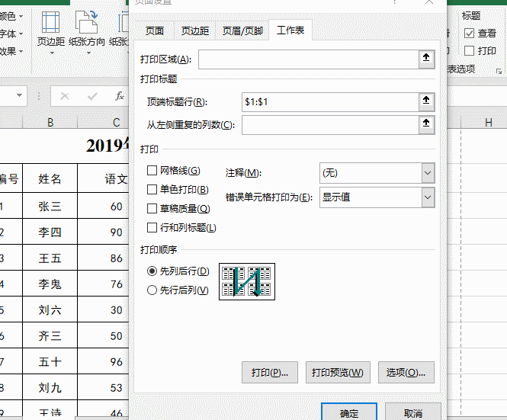Screen dimensions: 507x420
Task: Click the Margins (页边距) ribbon icon
Action: point(51,22)
